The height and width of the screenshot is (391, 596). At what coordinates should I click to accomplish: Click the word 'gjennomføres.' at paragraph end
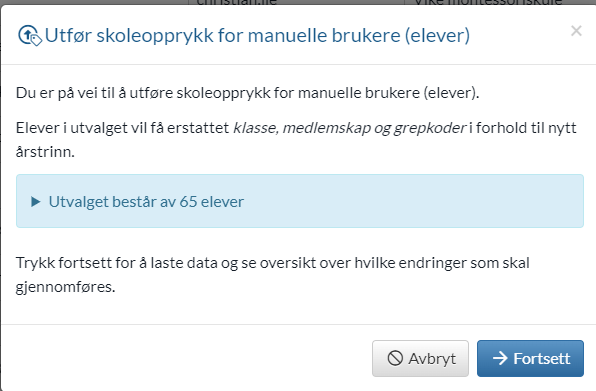coord(65,287)
